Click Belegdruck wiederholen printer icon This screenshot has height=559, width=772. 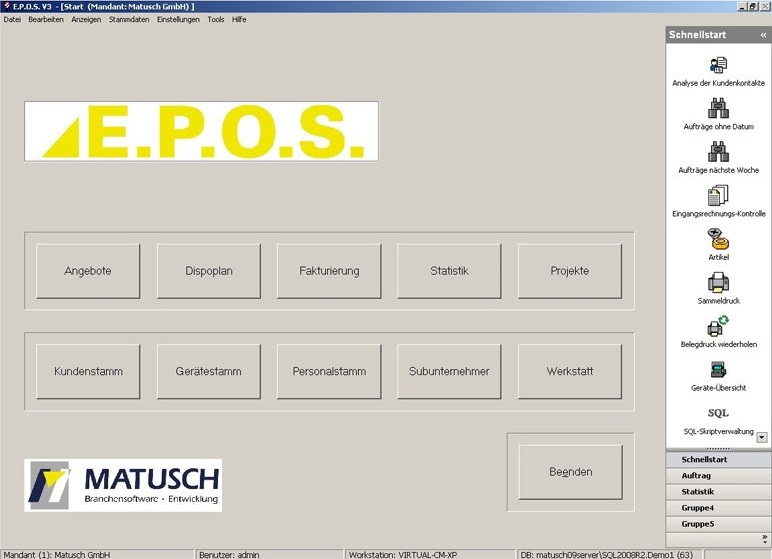tap(718, 326)
